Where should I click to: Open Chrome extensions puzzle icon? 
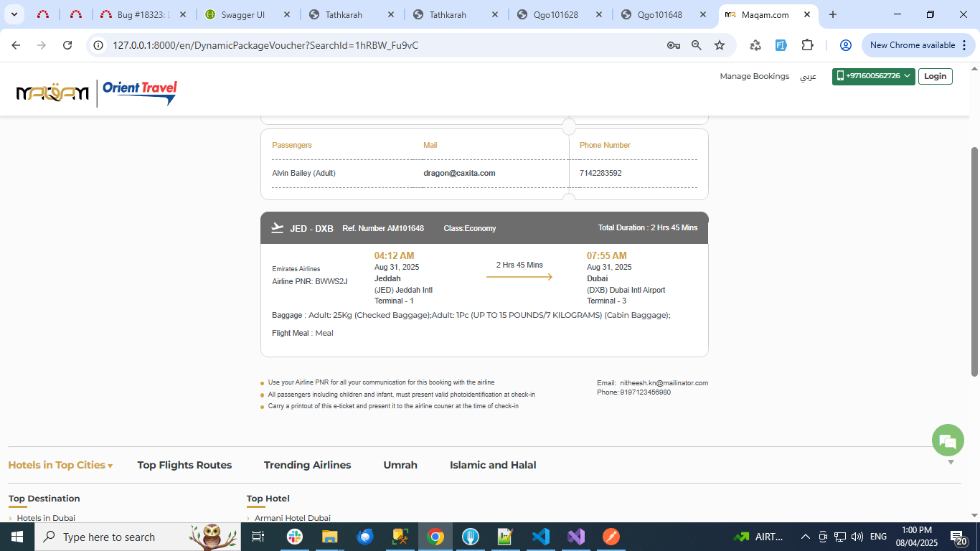(807, 45)
